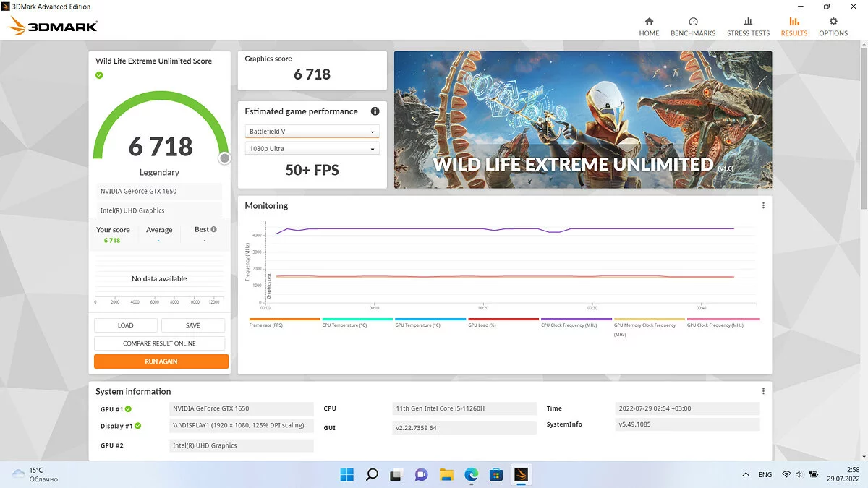The height and width of the screenshot is (488, 868).
Task: Open the weather widget
Action: point(35,475)
